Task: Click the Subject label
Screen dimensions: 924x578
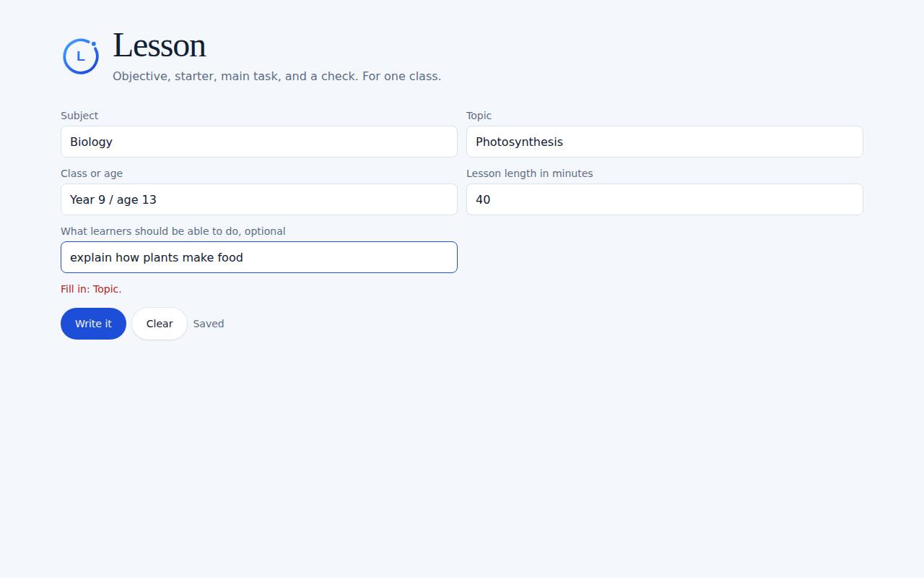Action: click(79, 116)
